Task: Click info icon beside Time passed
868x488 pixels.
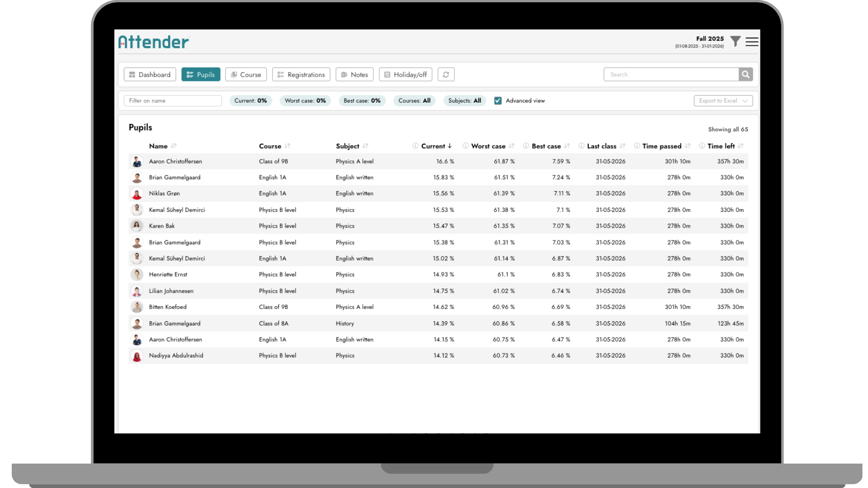Action: (x=637, y=146)
